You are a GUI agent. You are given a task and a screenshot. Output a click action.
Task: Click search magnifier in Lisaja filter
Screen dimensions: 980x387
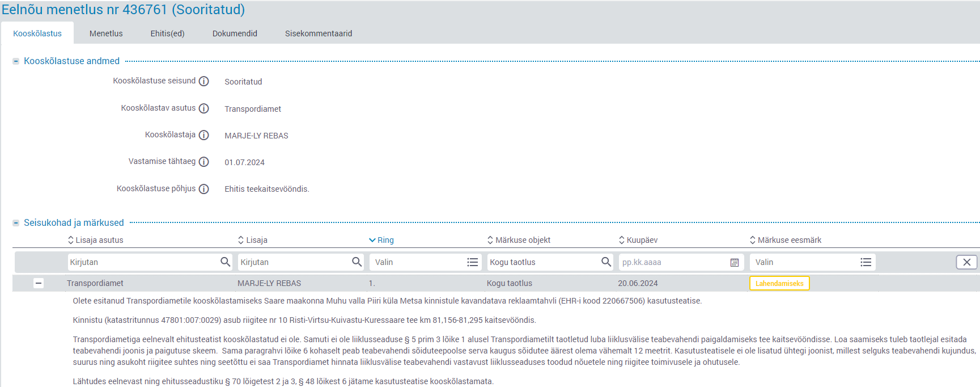click(357, 262)
